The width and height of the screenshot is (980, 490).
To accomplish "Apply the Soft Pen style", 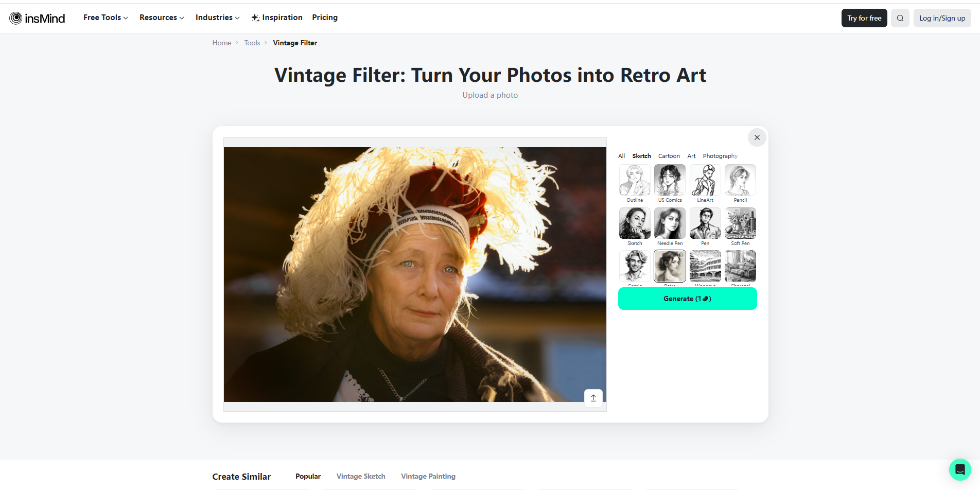I will pyautogui.click(x=740, y=223).
